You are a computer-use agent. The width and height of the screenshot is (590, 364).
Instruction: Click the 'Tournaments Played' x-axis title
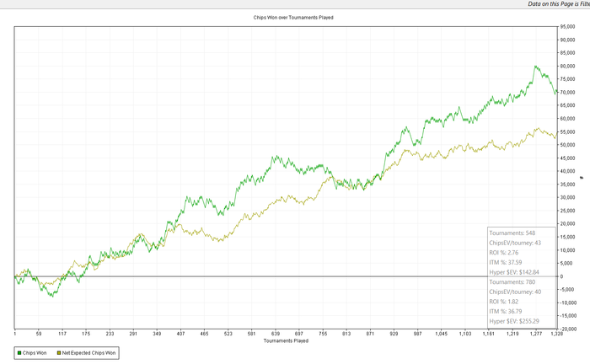coord(286,340)
